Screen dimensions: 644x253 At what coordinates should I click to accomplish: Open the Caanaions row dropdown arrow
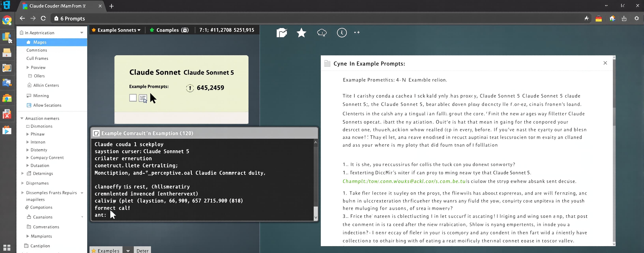[82, 217]
